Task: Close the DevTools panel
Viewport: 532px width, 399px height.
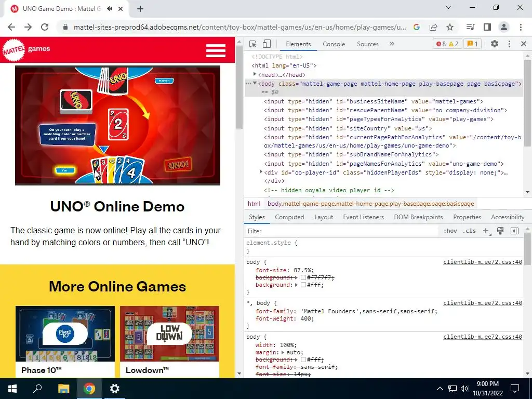Action: pyautogui.click(x=524, y=44)
